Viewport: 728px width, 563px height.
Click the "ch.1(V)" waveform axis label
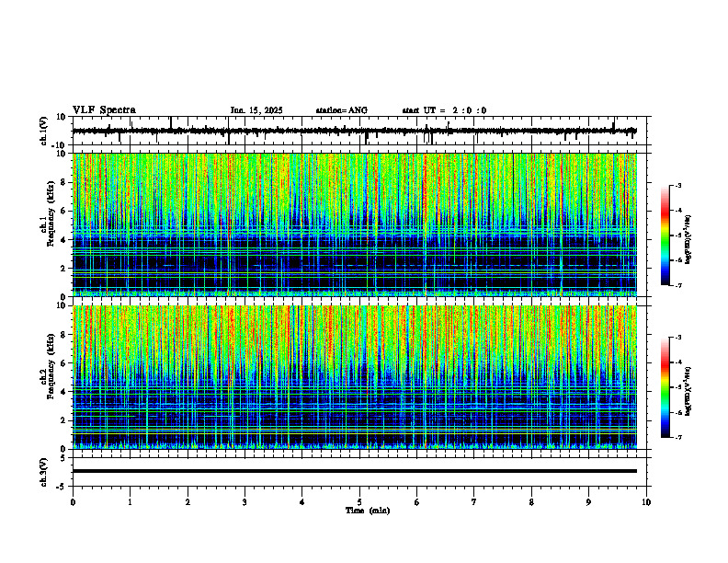43,131
